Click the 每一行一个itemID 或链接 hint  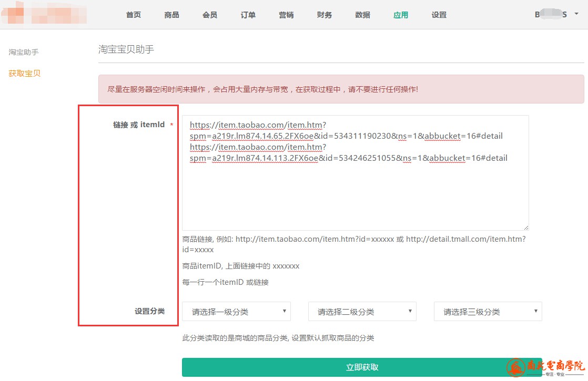226,282
